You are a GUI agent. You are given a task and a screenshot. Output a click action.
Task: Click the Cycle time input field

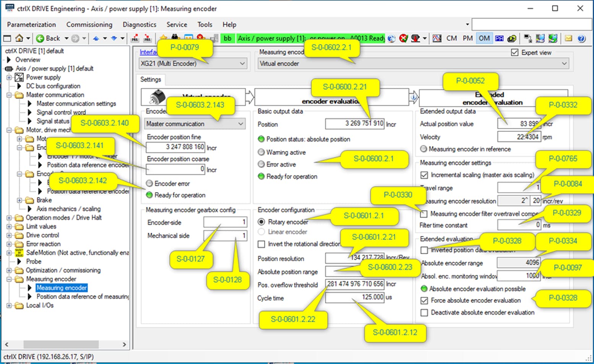coord(354,297)
